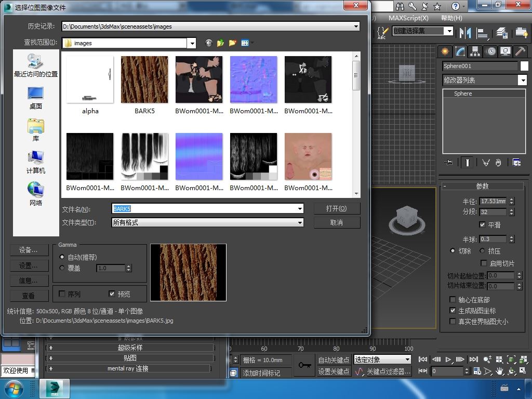Select the 覆盖 gamma radio button
Screen dimensions: 532x399
(62, 268)
